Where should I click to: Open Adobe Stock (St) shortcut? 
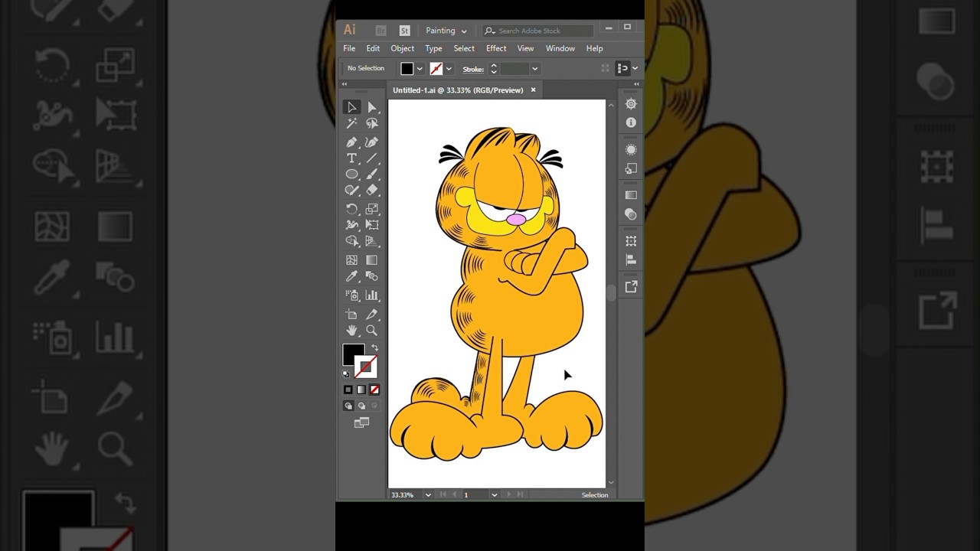[404, 31]
